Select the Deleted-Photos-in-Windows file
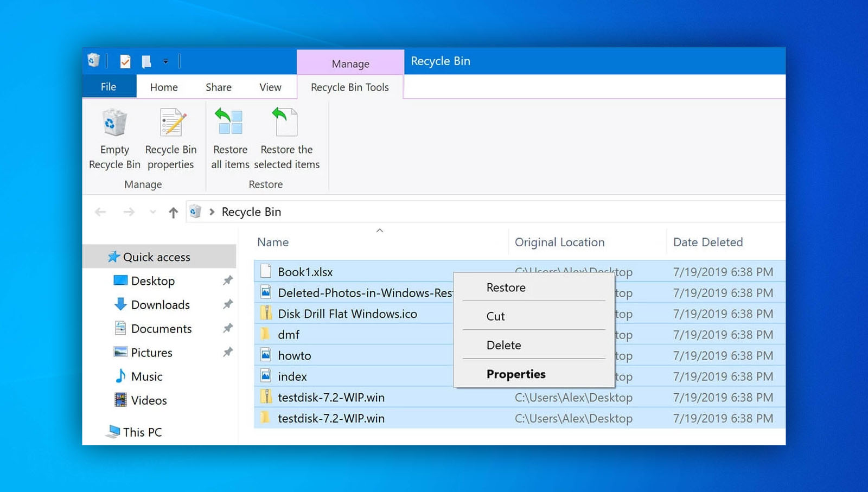 pyautogui.click(x=365, y=293)
